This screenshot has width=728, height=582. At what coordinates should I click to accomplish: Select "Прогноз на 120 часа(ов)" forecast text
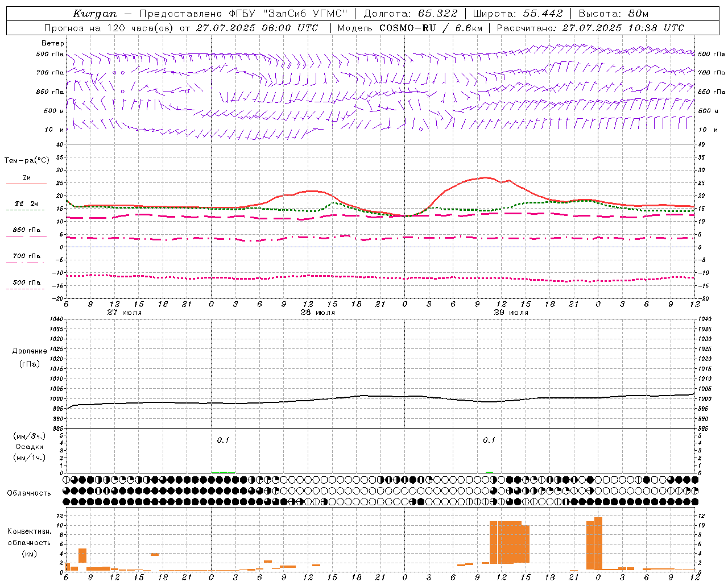[110, 28]
